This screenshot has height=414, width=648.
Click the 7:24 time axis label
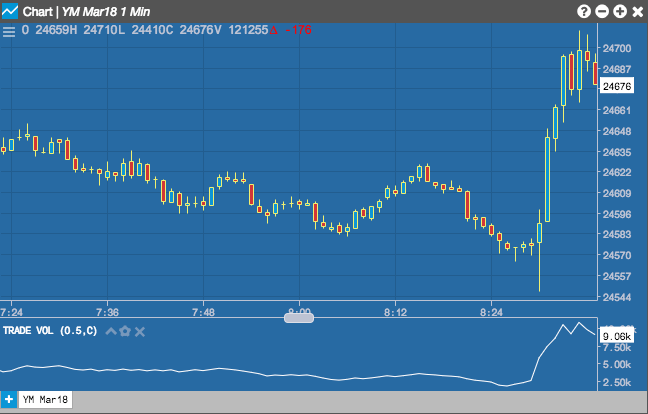point(11,312)
